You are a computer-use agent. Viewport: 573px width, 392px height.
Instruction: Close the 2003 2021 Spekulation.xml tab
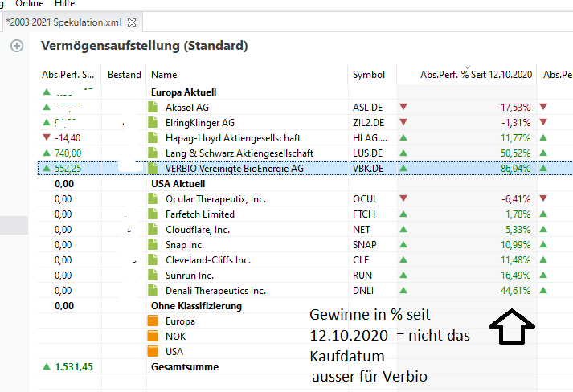(x=133, y=22)
